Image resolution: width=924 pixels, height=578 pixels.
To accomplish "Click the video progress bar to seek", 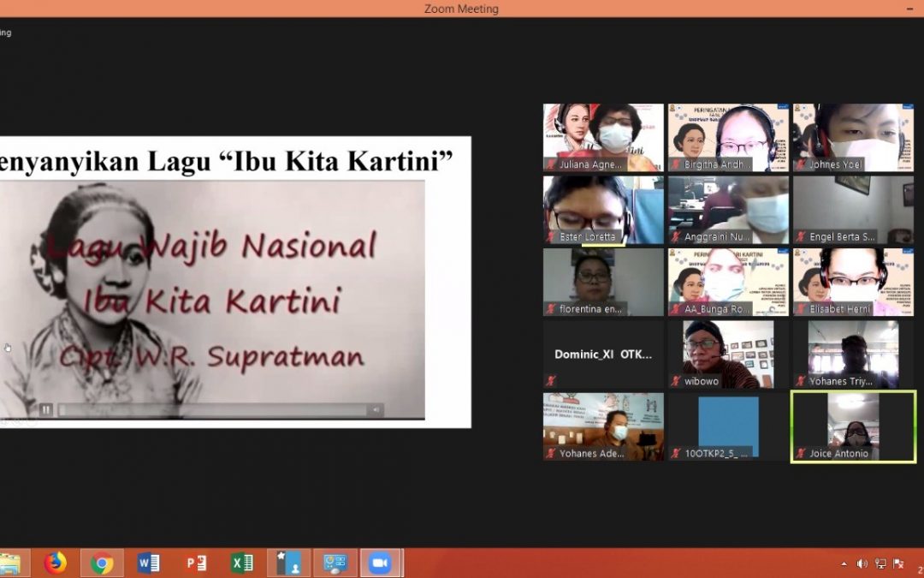I will pos(214,410).
